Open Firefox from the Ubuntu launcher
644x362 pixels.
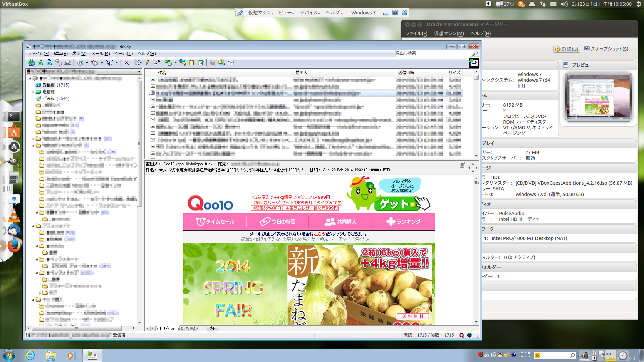pyautogui.click(x=13, y=246)
